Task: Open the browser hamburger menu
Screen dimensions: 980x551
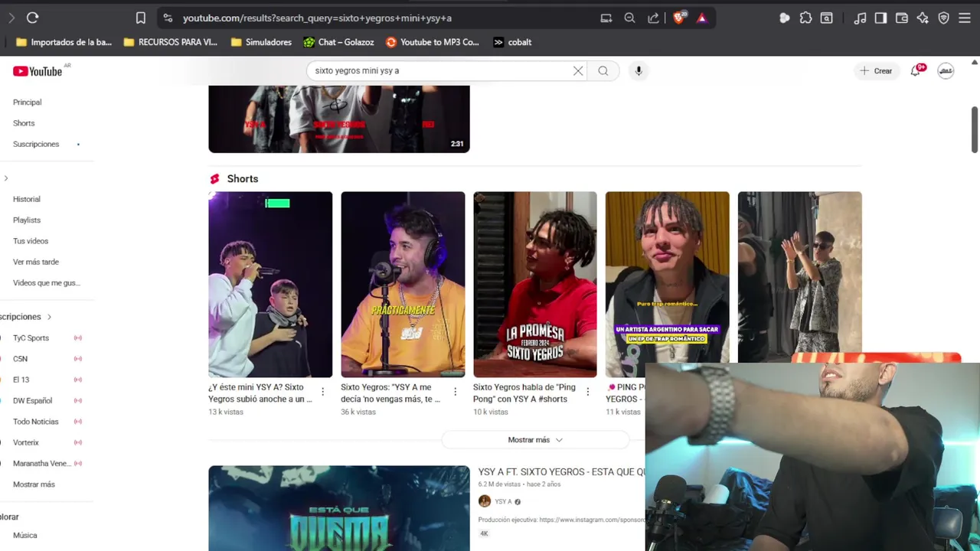Action: tap(965, 18)
